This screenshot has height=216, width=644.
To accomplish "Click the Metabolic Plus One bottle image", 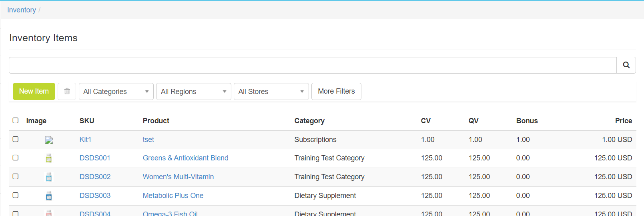I will tap(49, 196).
